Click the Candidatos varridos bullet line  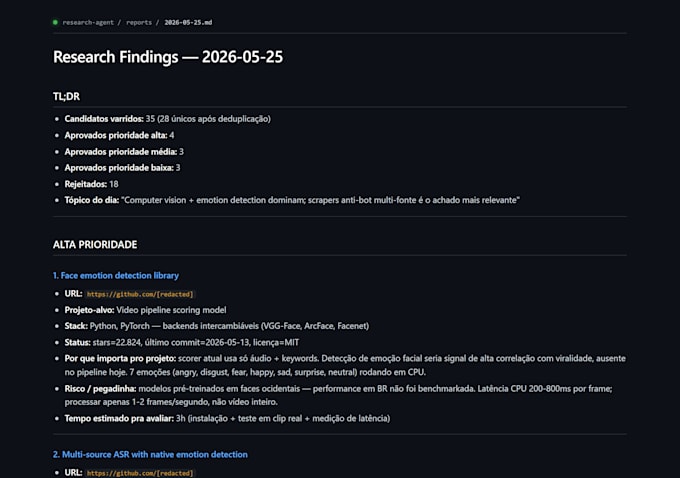pos(167,119)
